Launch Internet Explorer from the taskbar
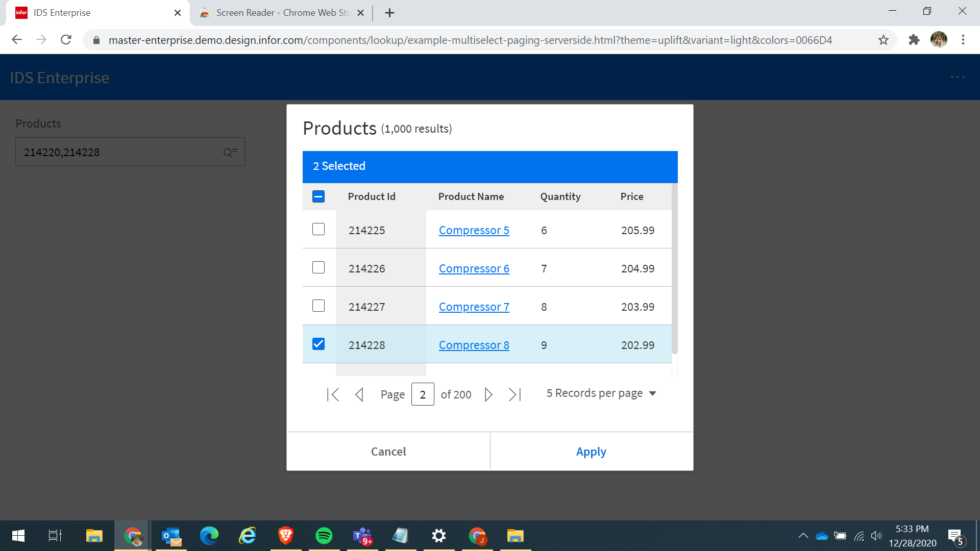The width and height of the screenshot is (980, 551). (248, 536)
